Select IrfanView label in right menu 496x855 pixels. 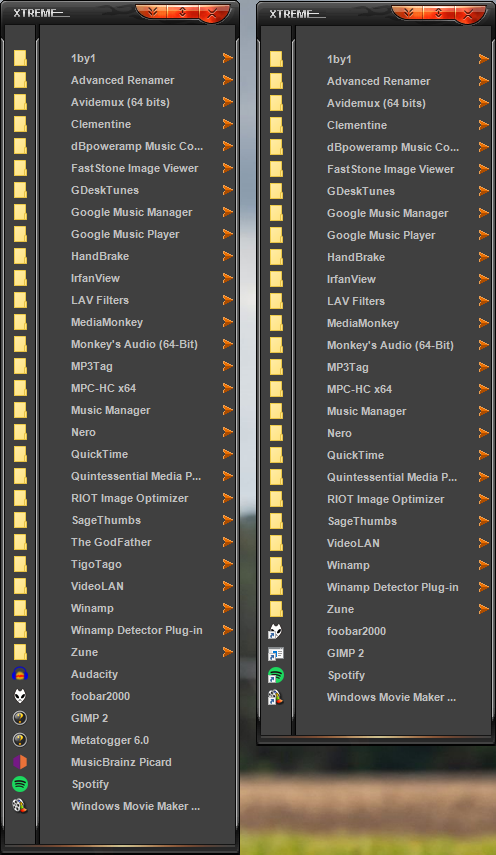click(351, 279)
